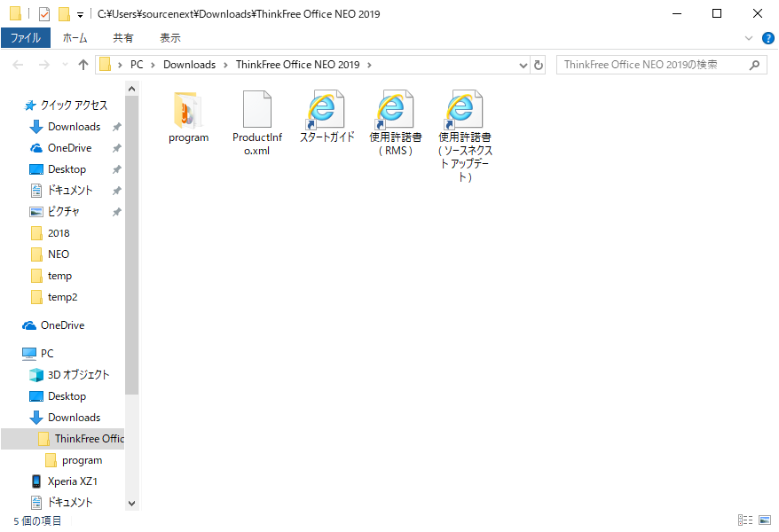This screenshot has width=779, height=532.
Task: Click pin icon beside pinned OneDrive
Action: tap(117, 148)
